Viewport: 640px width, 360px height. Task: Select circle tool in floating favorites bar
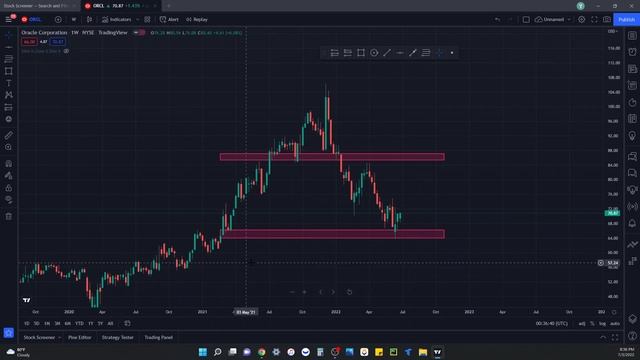[374, 53]
